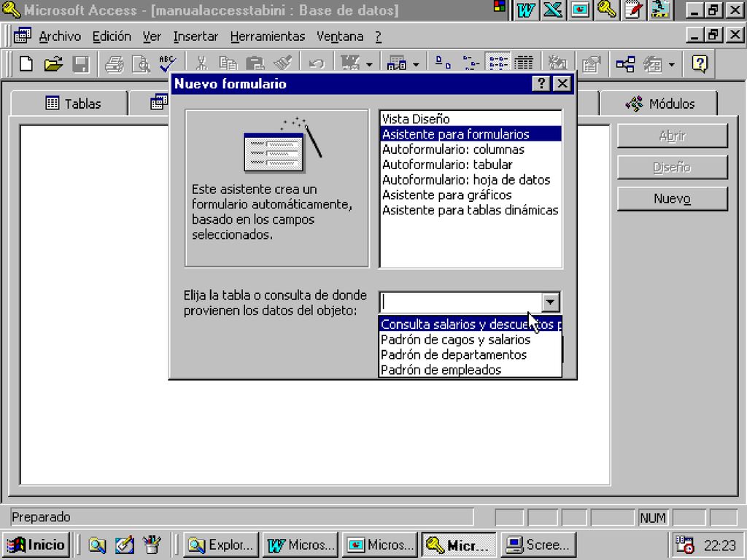Open the Herramientas menu
Viewport: 747px width, 560px height.
click(x=267, y=36)
